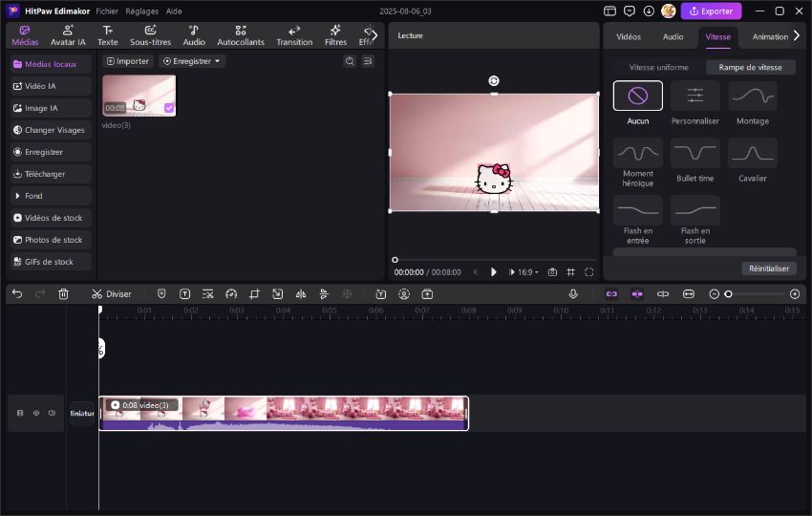This screenshot has height=516, width=812.
Task: Click the crop icon in timeline toolbar
Action: click(254, 293)
